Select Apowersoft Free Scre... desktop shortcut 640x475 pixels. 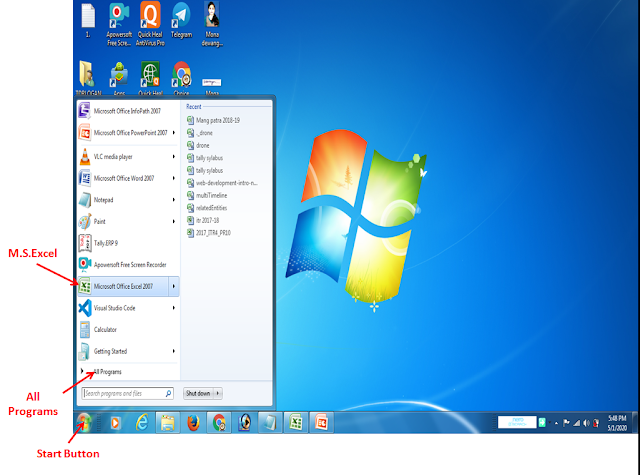coord(119,24)
